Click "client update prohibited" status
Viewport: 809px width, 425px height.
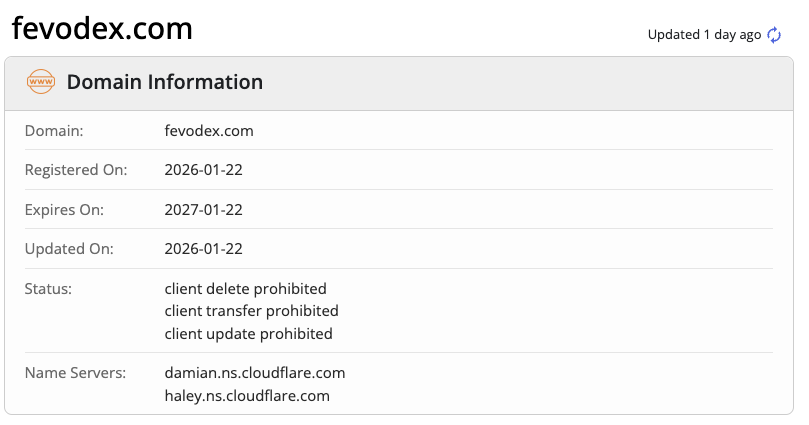pos(249,334)
